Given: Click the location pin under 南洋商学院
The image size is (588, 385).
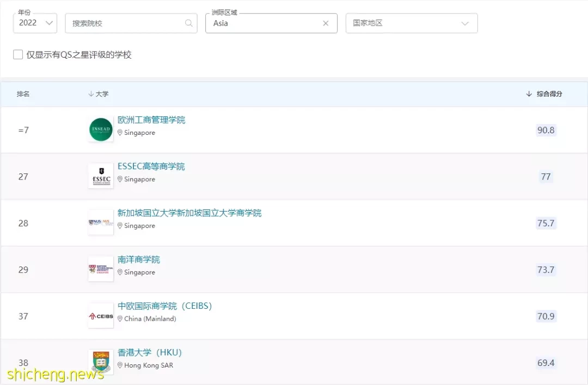Looking at the screenshot, I should (x=120, y=272).
